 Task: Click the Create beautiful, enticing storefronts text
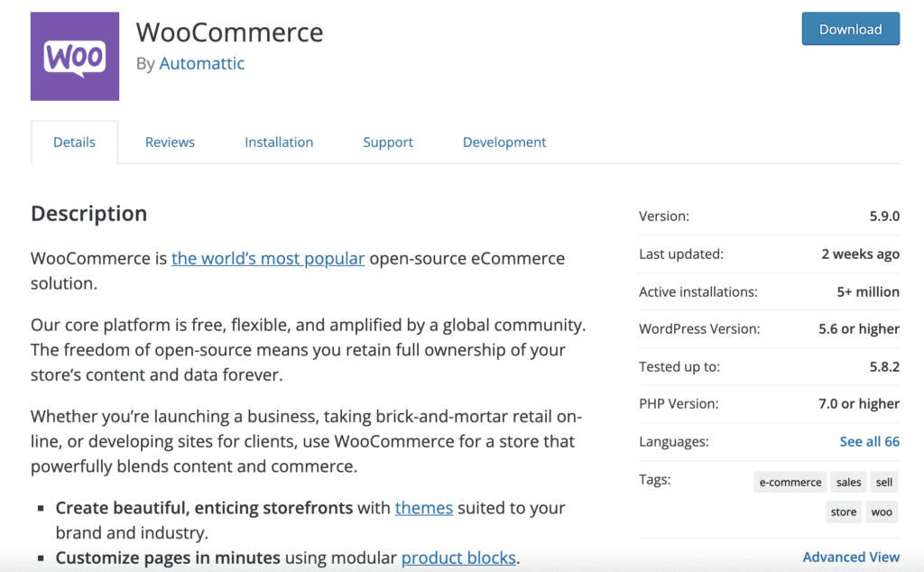[x=204, y=508]
